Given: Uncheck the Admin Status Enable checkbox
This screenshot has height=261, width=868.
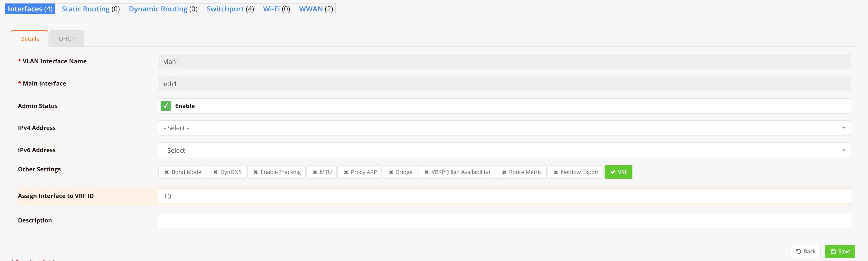Looking at the screenshot, I should click(165, 106).
